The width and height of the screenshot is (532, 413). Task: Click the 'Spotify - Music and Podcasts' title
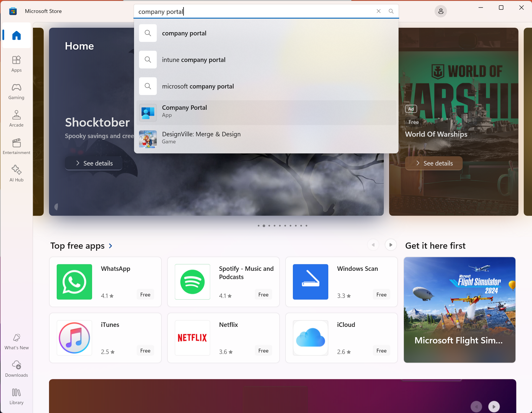pyautogui.click(x=246, y=273)
